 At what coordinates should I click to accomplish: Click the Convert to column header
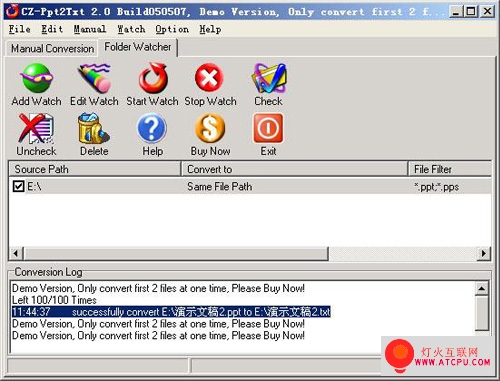(x=295, y=169)
